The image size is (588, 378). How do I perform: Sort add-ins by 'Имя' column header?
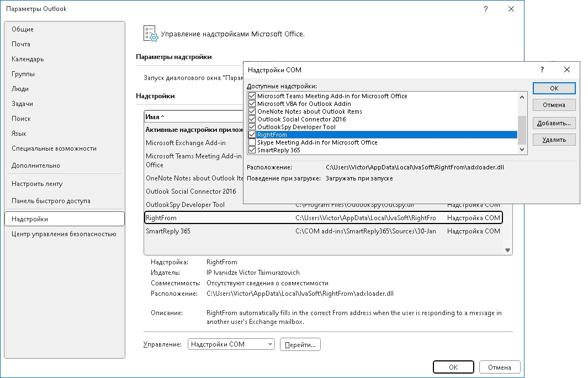[193, 117]
